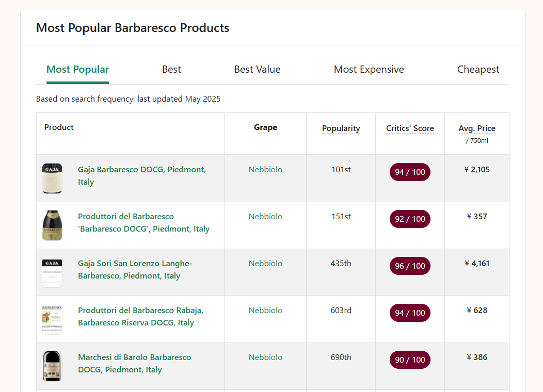543x392 pixels.
Task: Click the Nebbiolo grape link for Gaja Barbaresco
Action: point(265,170)
